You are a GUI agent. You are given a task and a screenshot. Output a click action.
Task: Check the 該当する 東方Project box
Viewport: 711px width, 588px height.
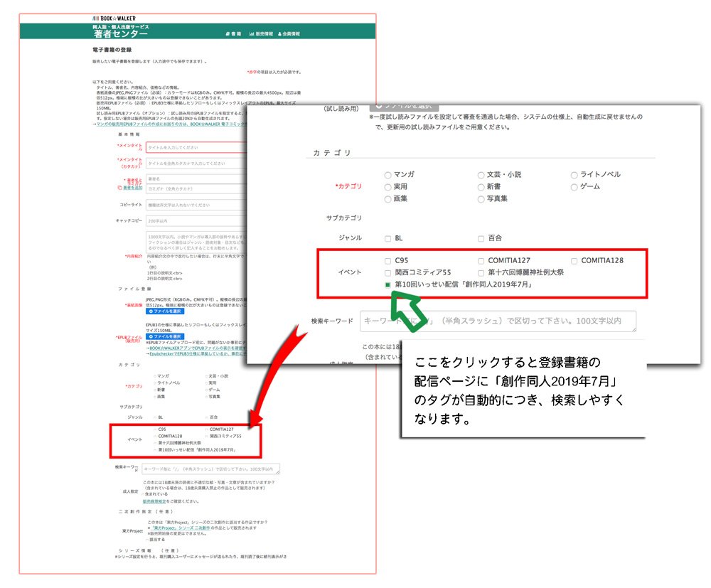(x=146, y=540)
